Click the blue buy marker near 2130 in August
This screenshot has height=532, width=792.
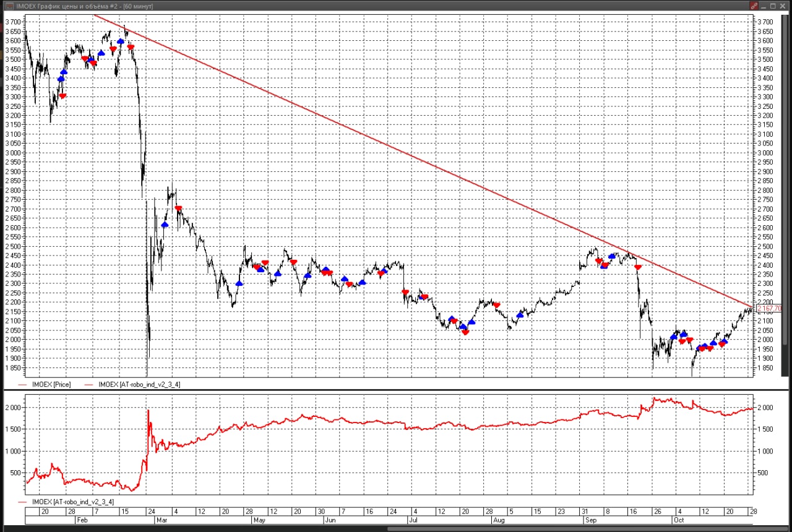coord(520,315)
